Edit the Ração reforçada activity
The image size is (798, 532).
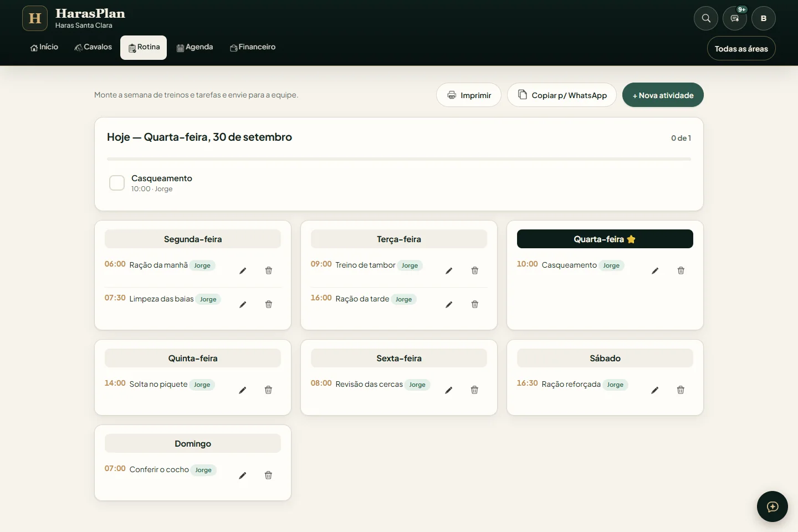pyautogui.click(x=655, y=390)
